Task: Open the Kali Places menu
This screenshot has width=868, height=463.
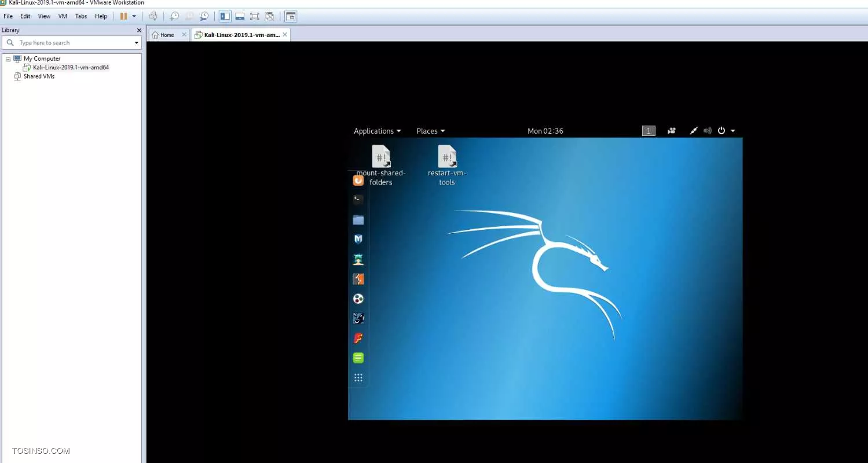Action: tap(431, 131)
